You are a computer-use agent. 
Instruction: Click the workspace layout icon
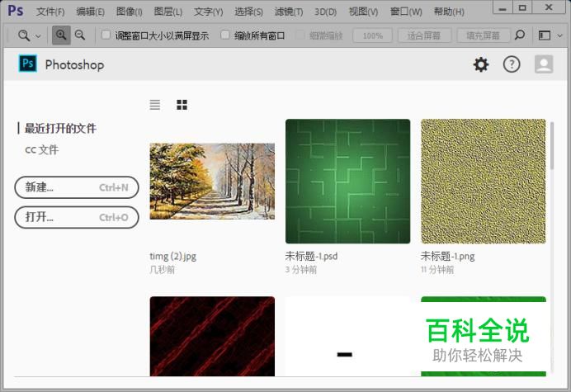point(545,35)
